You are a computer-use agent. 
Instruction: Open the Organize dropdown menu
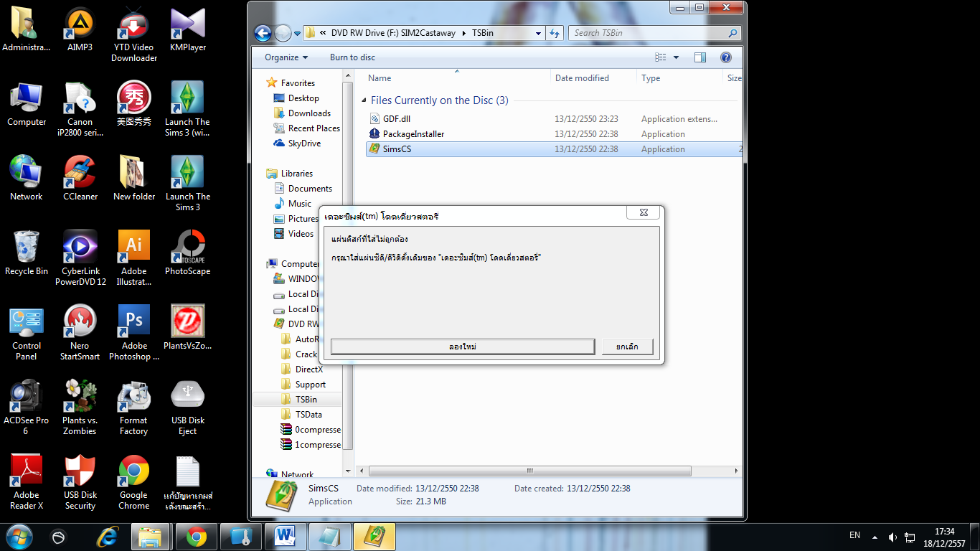pos(286,57)
